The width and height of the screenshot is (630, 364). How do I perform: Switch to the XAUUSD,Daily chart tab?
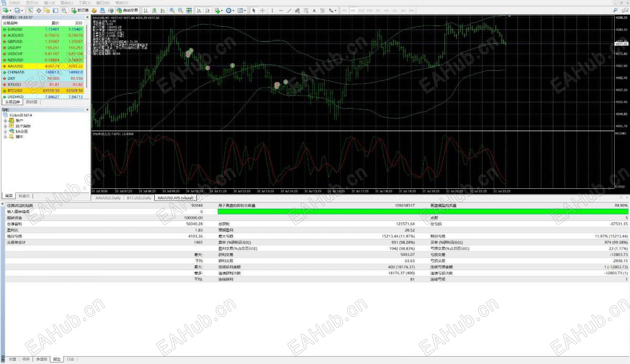coord(108,198)
